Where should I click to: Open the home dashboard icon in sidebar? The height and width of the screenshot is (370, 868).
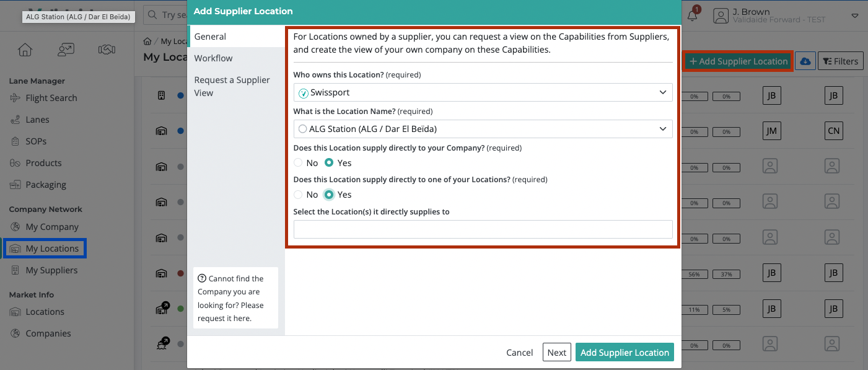(x=25, y=50)
